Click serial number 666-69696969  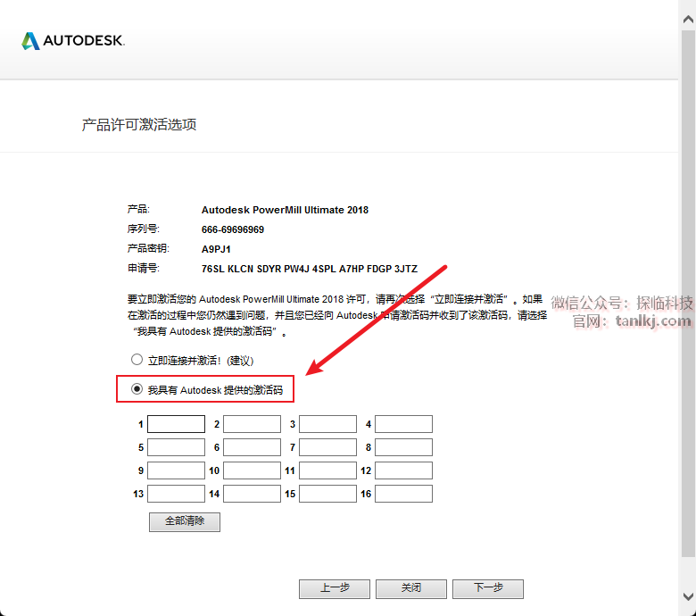(233, 229)
